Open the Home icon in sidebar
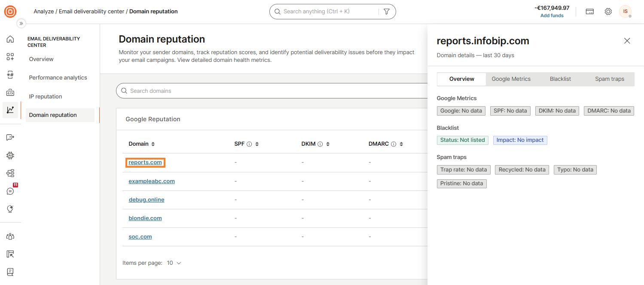This screenshot has height=285, width=644. tap(10, 39)
